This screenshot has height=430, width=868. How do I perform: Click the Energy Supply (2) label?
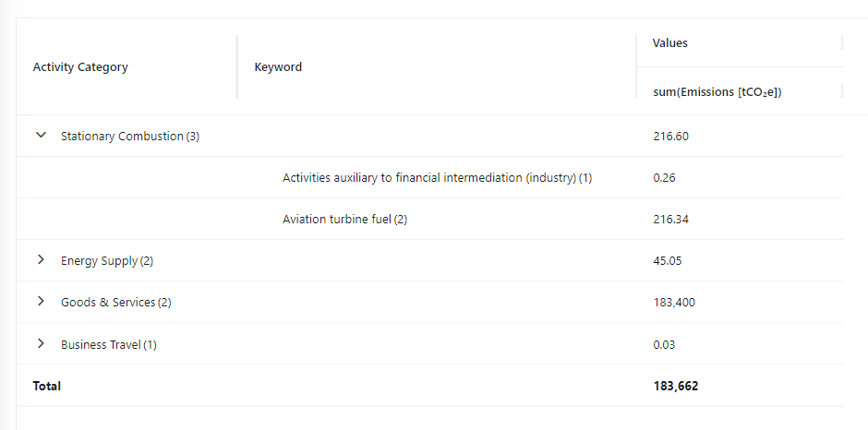pos(107,260)
